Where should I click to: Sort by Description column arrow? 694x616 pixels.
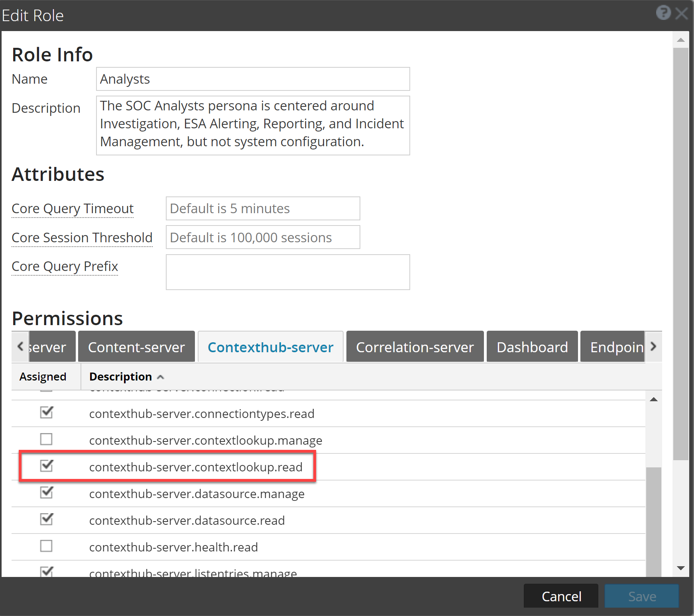click(x=161, y=377)
